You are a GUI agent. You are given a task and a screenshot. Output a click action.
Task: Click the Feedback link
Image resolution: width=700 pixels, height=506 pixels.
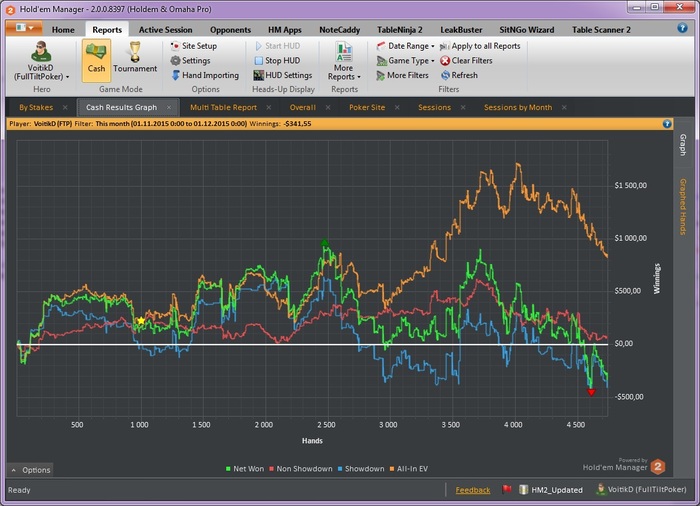coord(473,490)
